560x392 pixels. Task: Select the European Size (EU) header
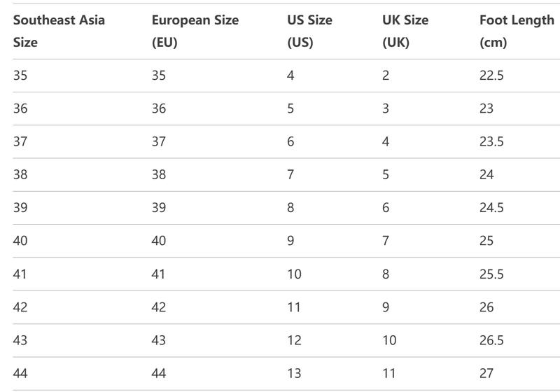[195, 31]
